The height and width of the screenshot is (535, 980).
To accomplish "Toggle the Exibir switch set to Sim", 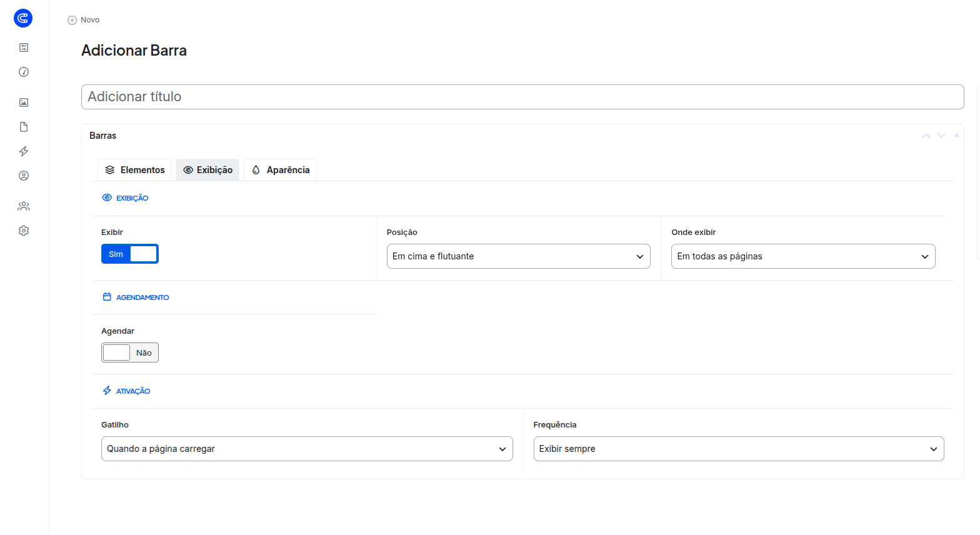I will tap(130, 254).
